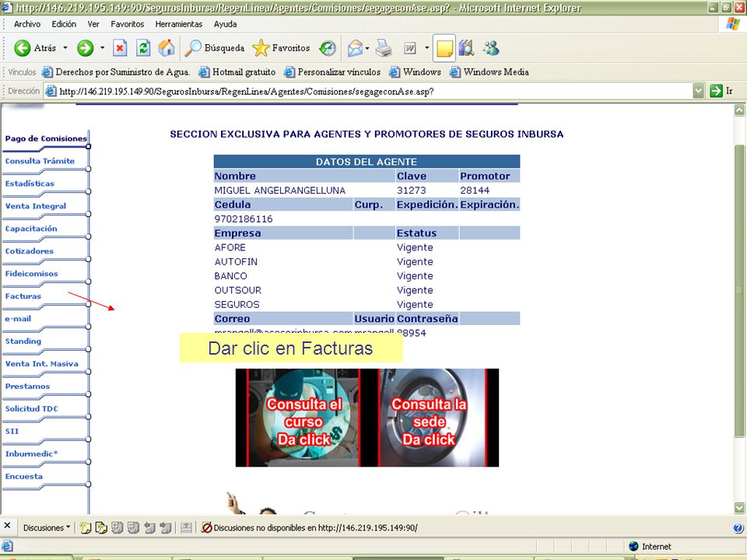Toggle the Discuss yellow note button

pyautogui.click(x=444, y=48)
